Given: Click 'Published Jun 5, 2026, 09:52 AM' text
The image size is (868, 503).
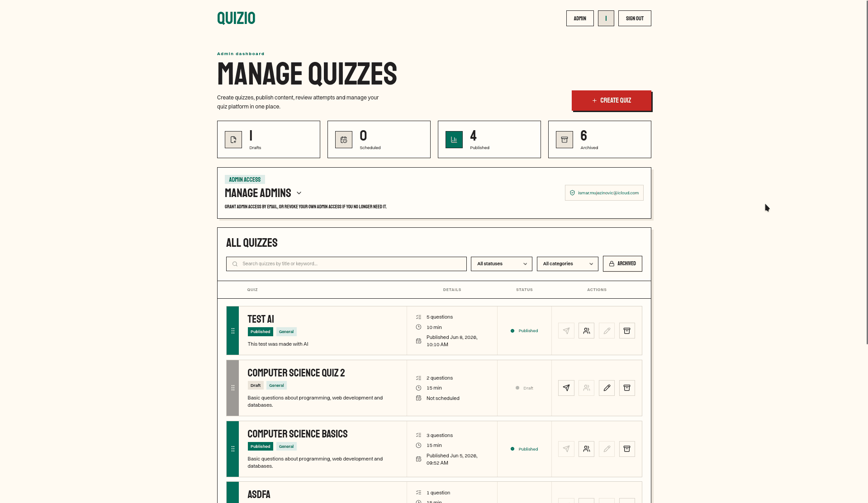Looking at the screenshot, I should click(x=452, y=459).
